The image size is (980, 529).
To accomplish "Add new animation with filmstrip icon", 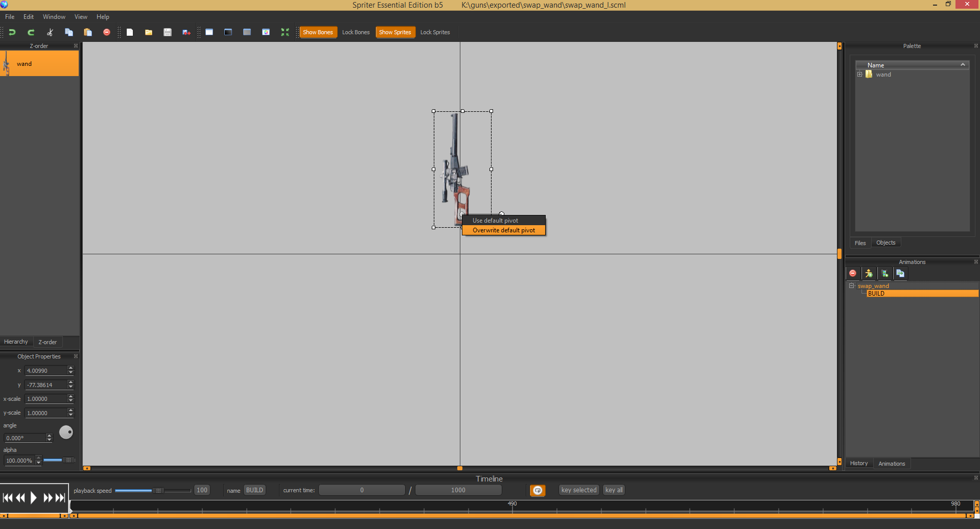I will [884, 274].
